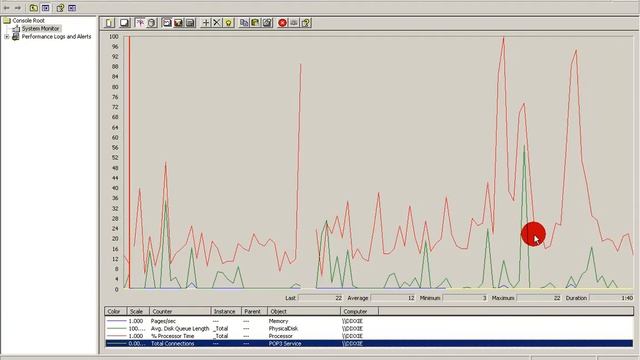Expand Performance Logs and Alerts
Viewport: 640px width, 360px height.
tap(6, 37)
